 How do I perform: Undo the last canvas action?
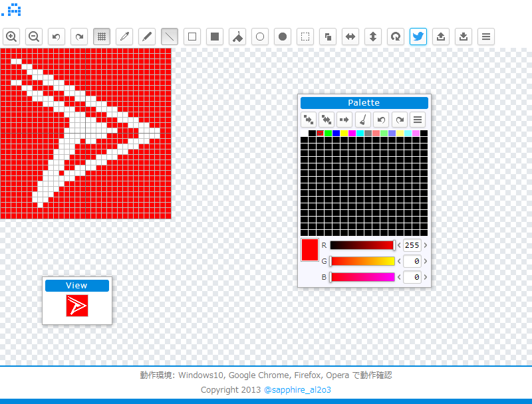click(57, 37)
